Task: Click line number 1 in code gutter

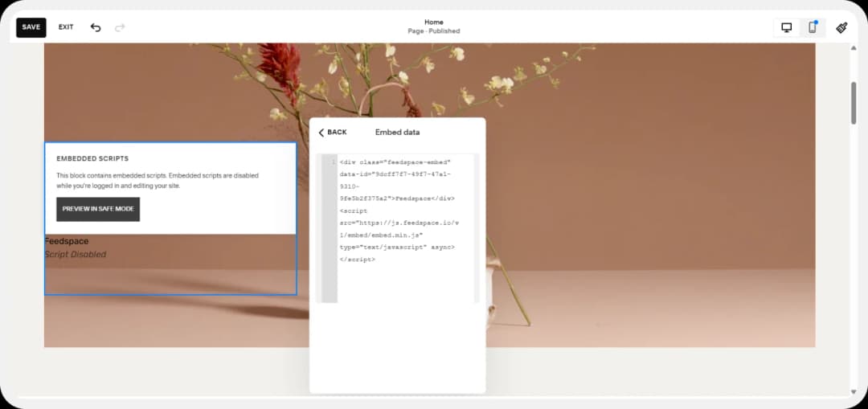Action: point(333,162)
